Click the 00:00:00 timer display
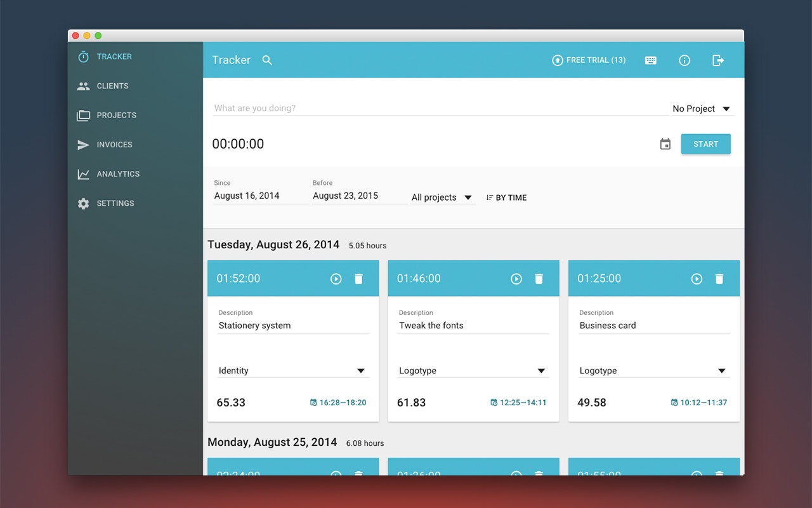Screen dimensions: 812x508 tap(238, 144)
